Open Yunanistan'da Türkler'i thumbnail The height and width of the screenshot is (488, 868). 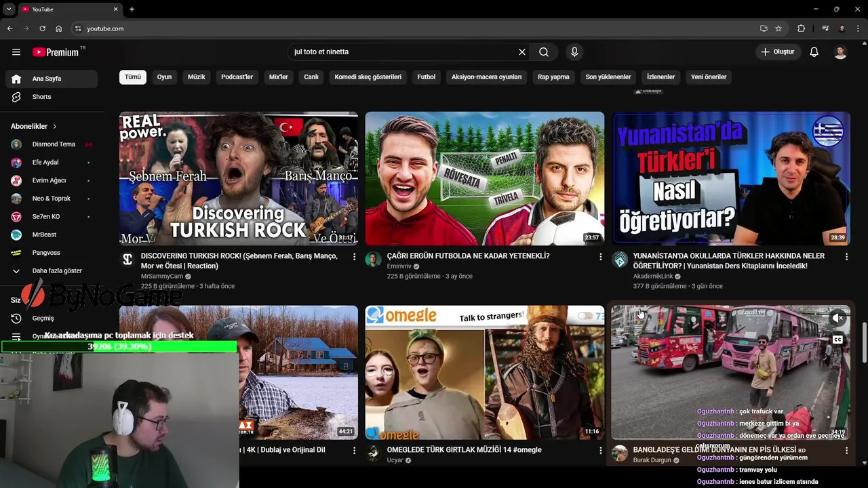point(731,178)
